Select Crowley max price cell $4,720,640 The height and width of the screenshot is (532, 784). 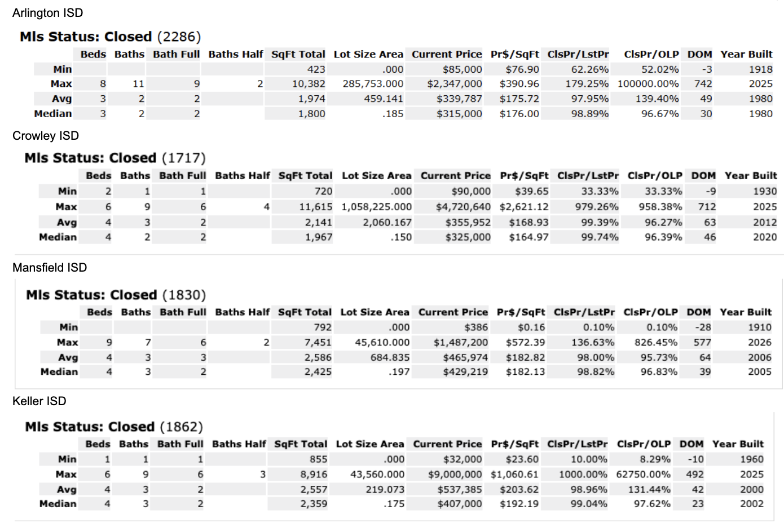click(x=463, y=207)
